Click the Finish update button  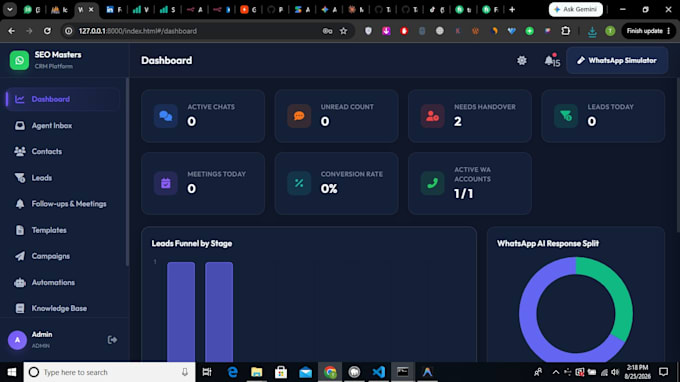[x=648, y=31]
